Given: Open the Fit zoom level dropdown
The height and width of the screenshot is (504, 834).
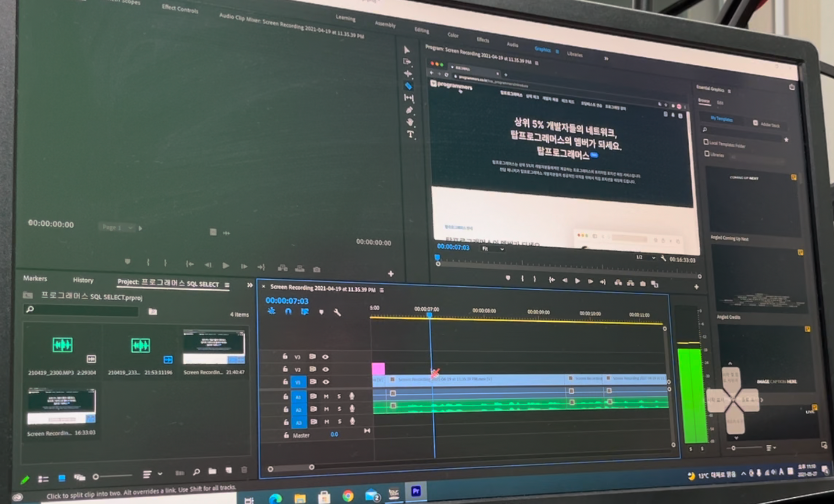Looking at the screenshot, I should [493, 249].
